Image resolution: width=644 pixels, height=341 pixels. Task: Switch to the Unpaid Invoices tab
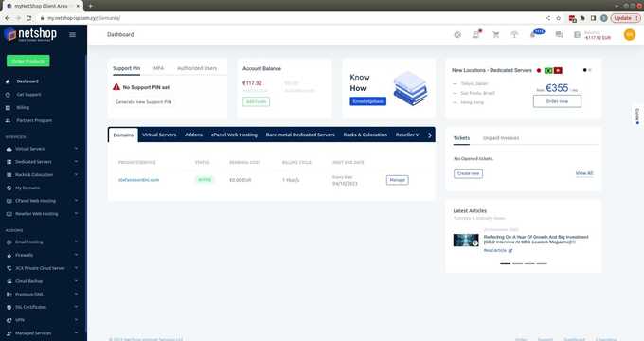coord(501,138)
